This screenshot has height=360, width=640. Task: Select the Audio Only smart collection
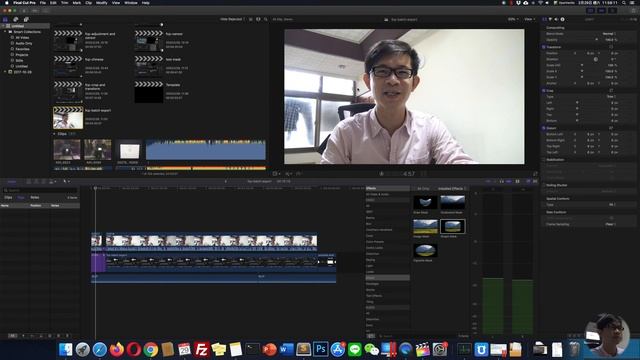click(24, 43)
